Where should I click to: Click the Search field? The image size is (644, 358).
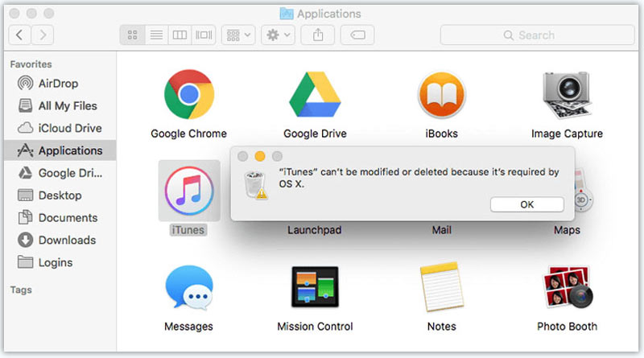coord(537,35)
